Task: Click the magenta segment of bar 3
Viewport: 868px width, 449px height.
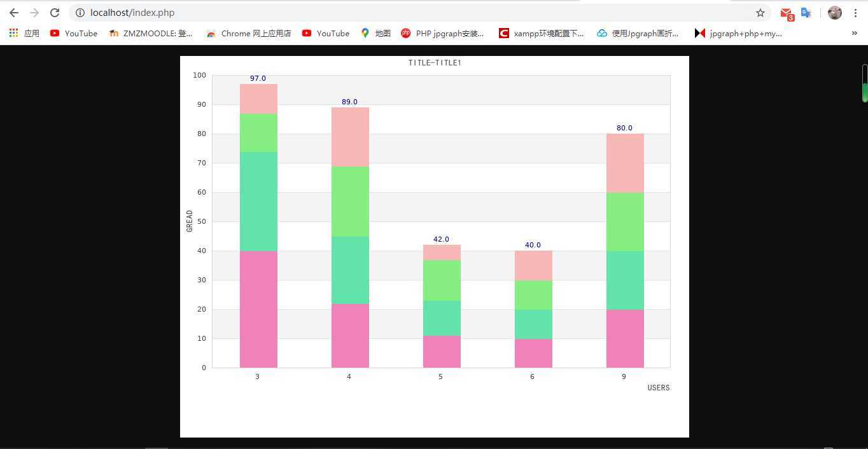Action: coord(258,309)
